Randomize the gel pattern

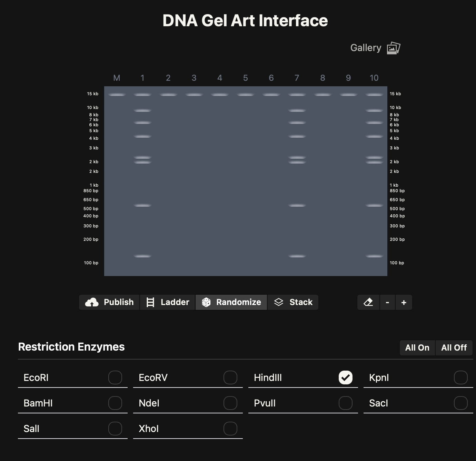click(x=231, y=302)
